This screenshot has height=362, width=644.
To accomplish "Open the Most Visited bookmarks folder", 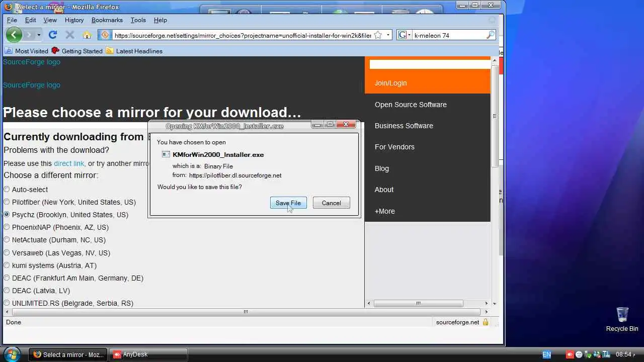I will tap(27, 51).
